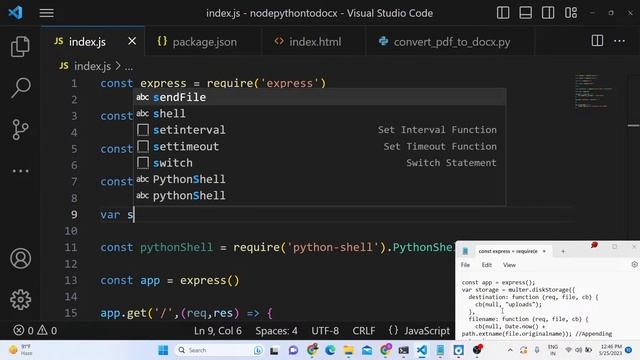Viewport: 640px width, 360px height.
Task: Switch to Notepad taskbar icon
Action: [x=440, y=350]
